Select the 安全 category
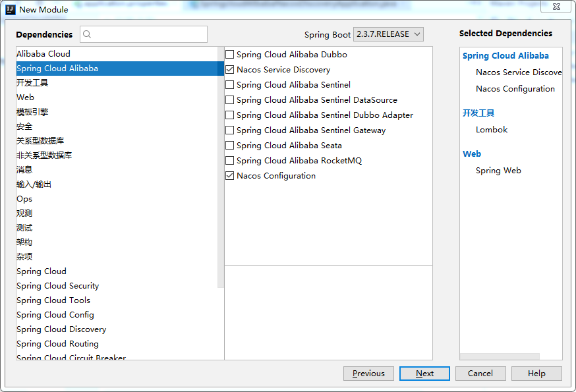576x392 pixels. coord(117,126)
